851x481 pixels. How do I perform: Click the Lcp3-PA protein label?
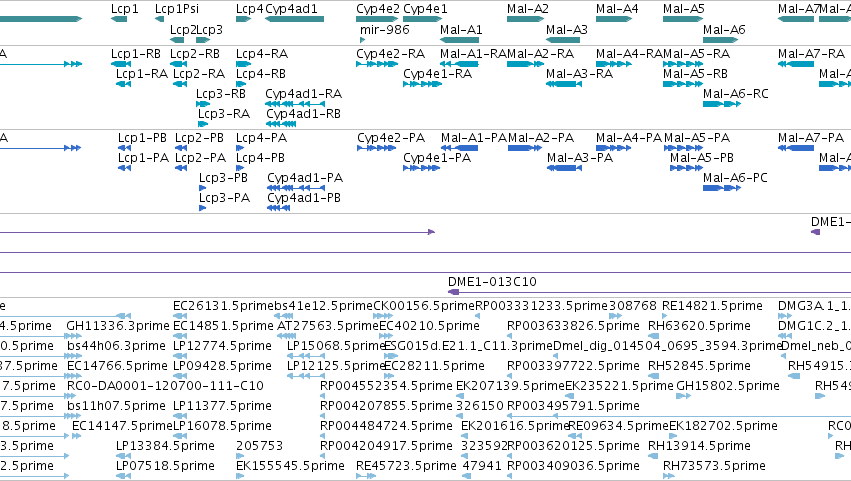click(x=224, y=198)
